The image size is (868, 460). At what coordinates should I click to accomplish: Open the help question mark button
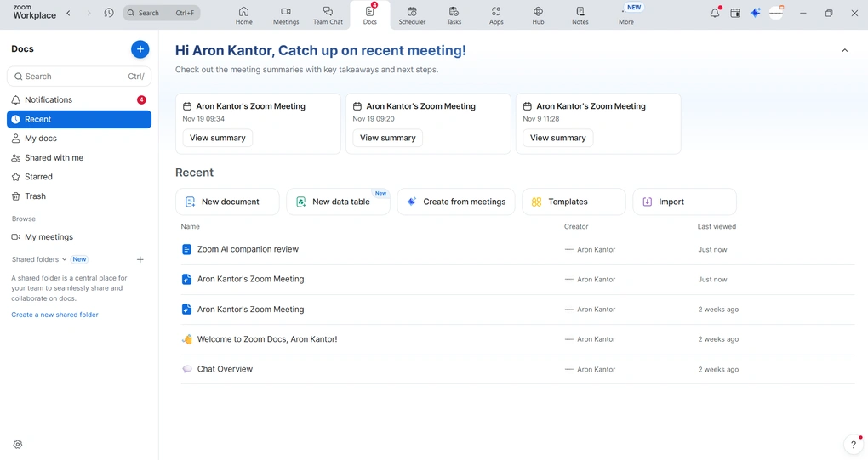[853, 445]
